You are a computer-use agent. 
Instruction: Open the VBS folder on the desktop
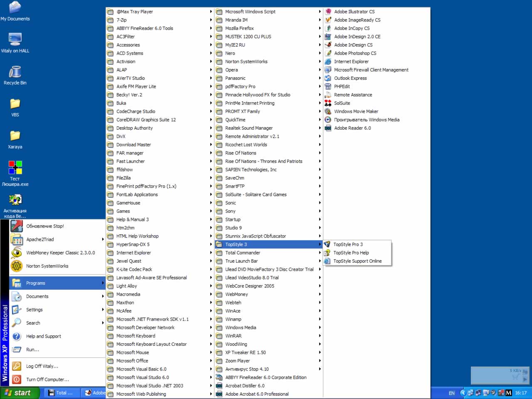tap(15, 107)
